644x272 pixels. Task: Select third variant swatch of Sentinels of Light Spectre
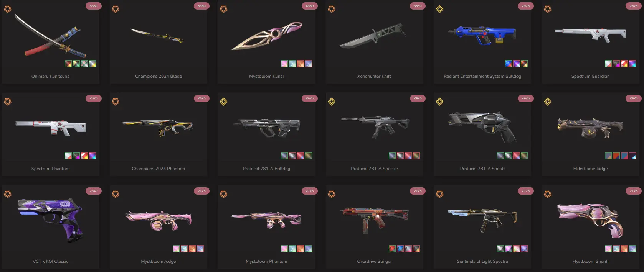tap(516, 249)
